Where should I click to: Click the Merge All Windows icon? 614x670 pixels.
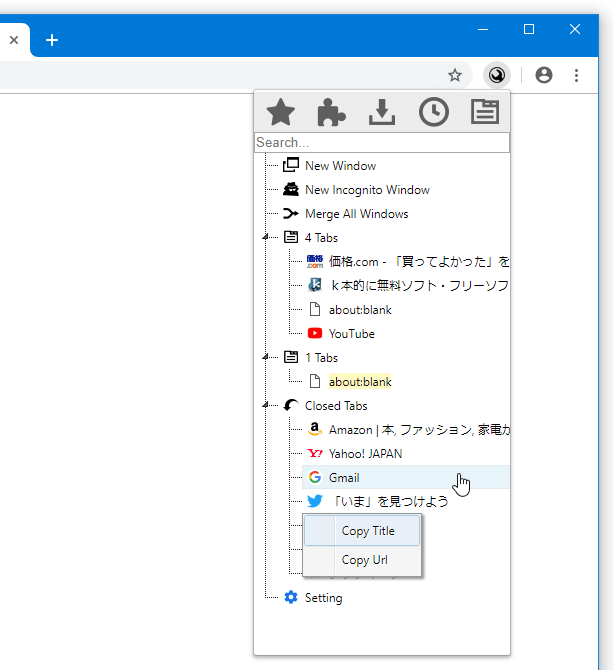tap(291, 213)
